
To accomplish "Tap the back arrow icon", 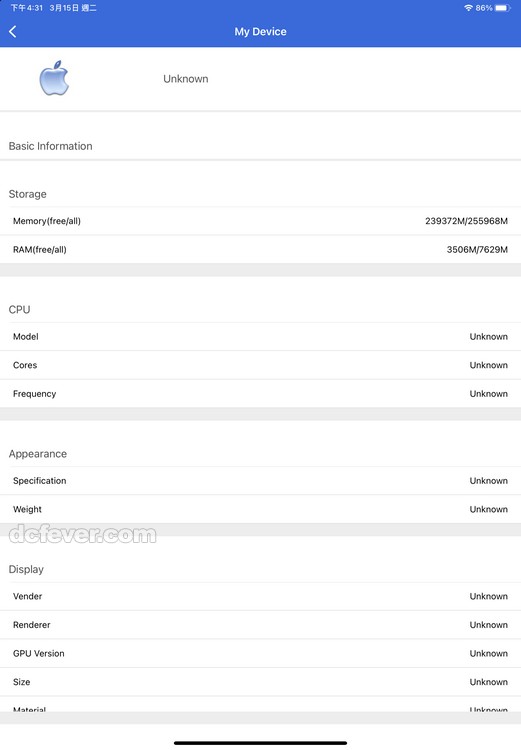I will [x=13, y=32].
